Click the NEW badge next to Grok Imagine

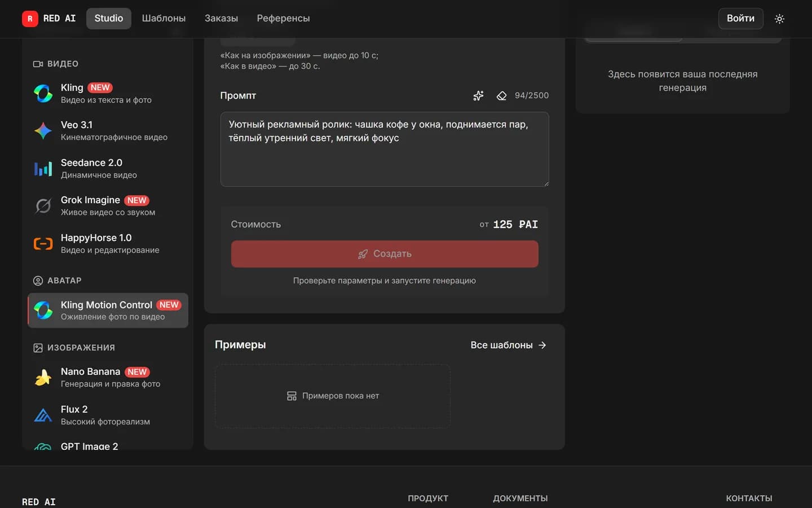point(137,200)
